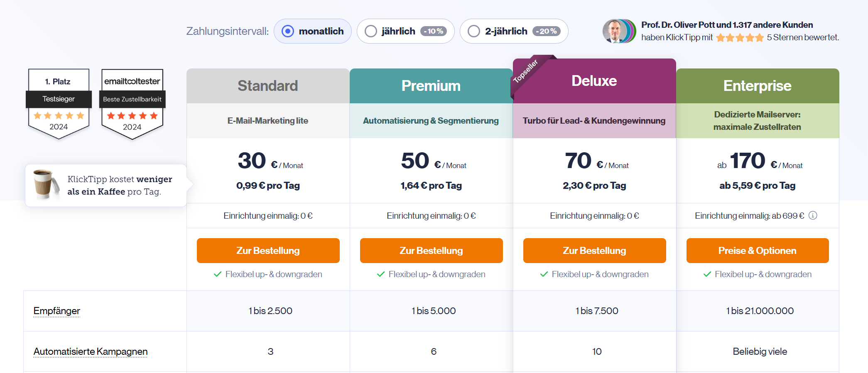Select the monatlich payment interval
868x373 pixels.
coord(313,31)
